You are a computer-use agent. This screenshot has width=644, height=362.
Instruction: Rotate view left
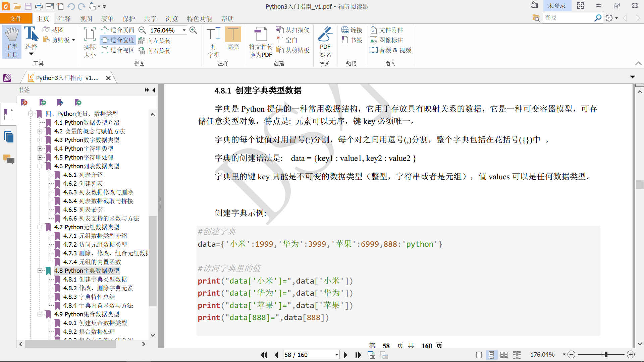[155, 41]
